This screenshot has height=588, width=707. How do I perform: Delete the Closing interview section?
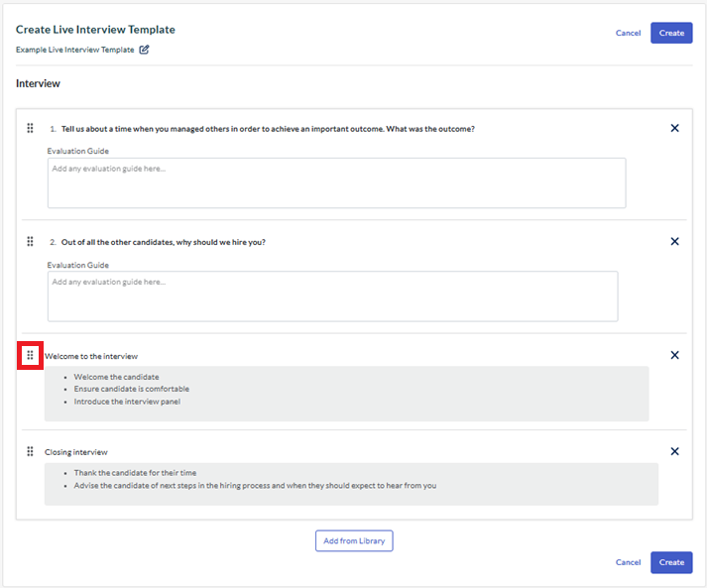click(674, 451)
